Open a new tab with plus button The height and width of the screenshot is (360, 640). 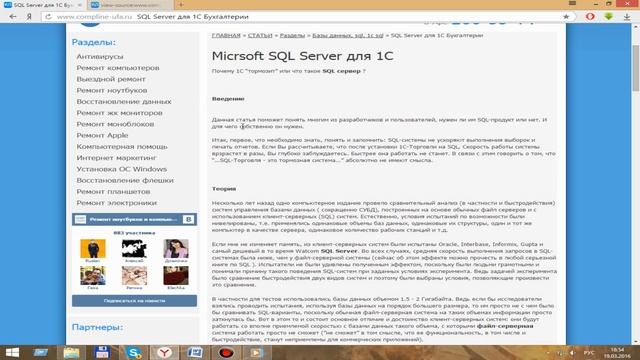180,5
